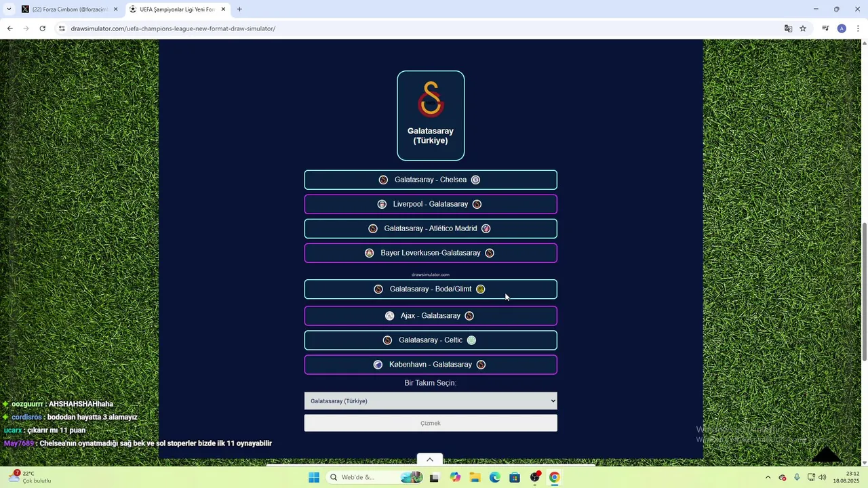Image resolution: width=868 pixels, height=488 pixels.
Task: Close the UEFA Şampiyonlar Ligi tab
Action: tap(223, 9)
